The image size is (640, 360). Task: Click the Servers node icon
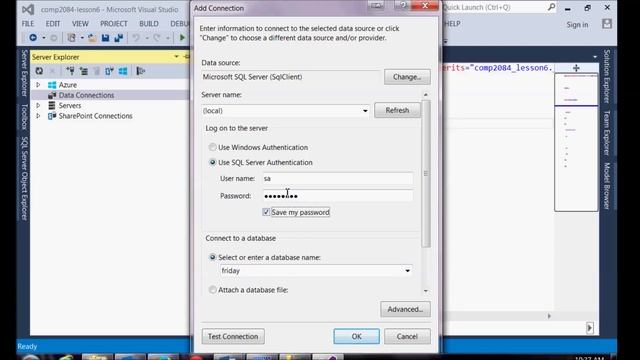[52, 105]
